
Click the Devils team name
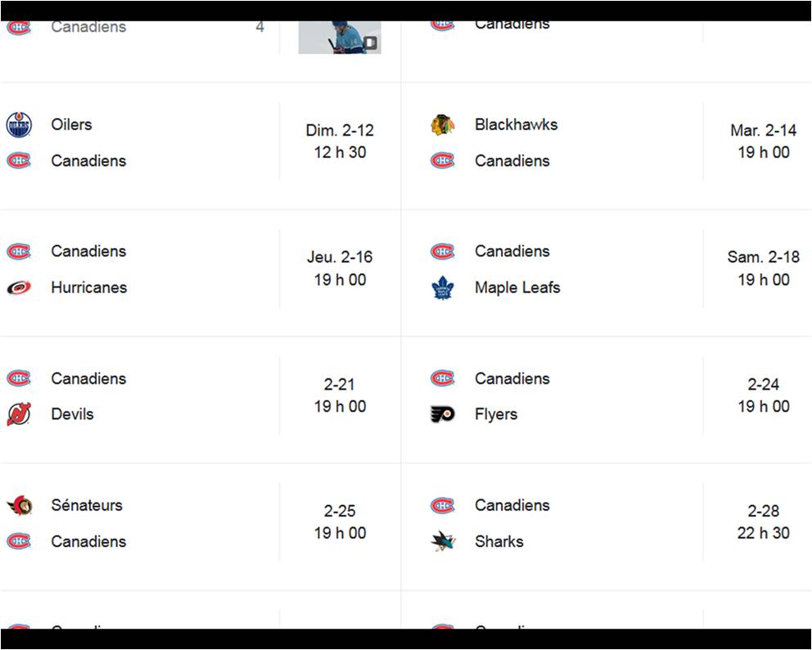[72, 414]
